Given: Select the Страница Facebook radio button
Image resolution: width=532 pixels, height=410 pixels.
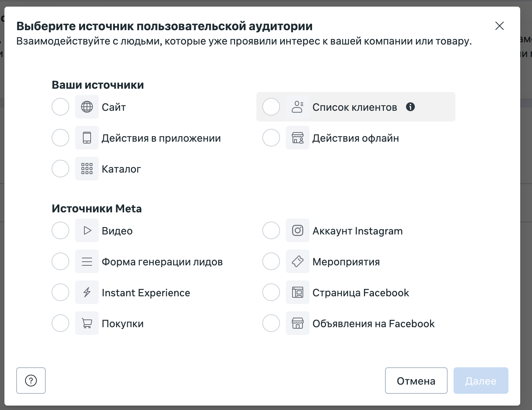Looking at the screenshot, I should coord(271,292).
